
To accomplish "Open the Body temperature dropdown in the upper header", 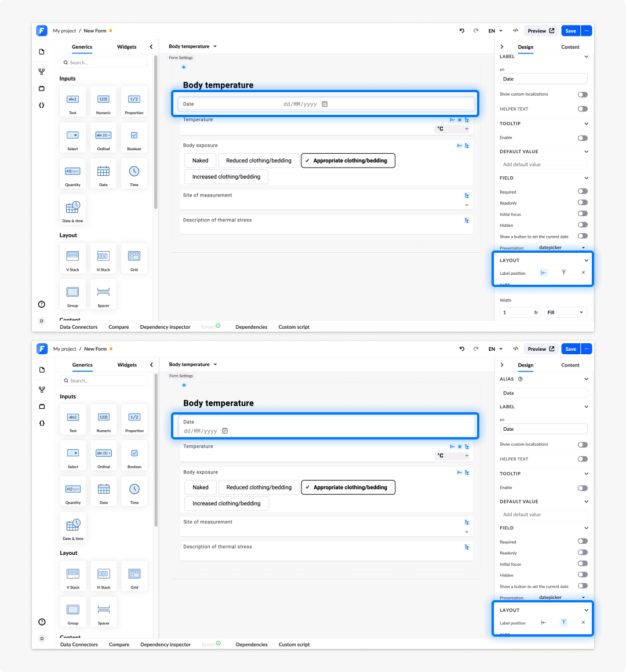I will (193, 46).
